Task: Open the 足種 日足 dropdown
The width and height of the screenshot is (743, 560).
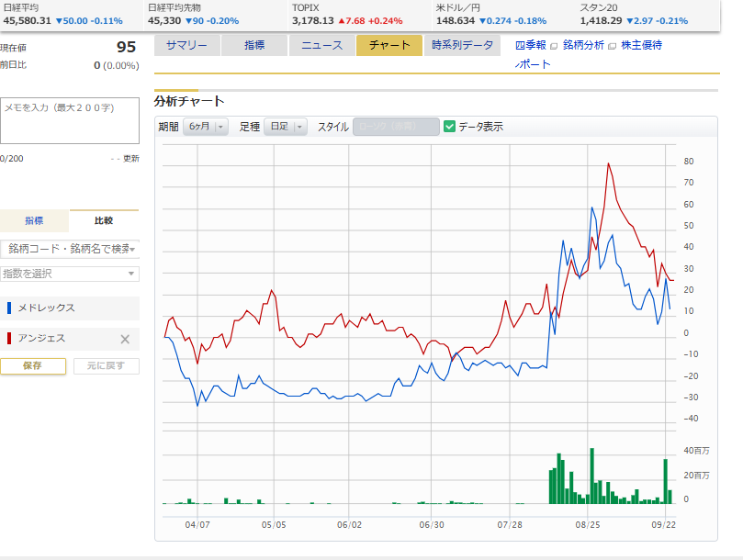Action: pos(286,128)
